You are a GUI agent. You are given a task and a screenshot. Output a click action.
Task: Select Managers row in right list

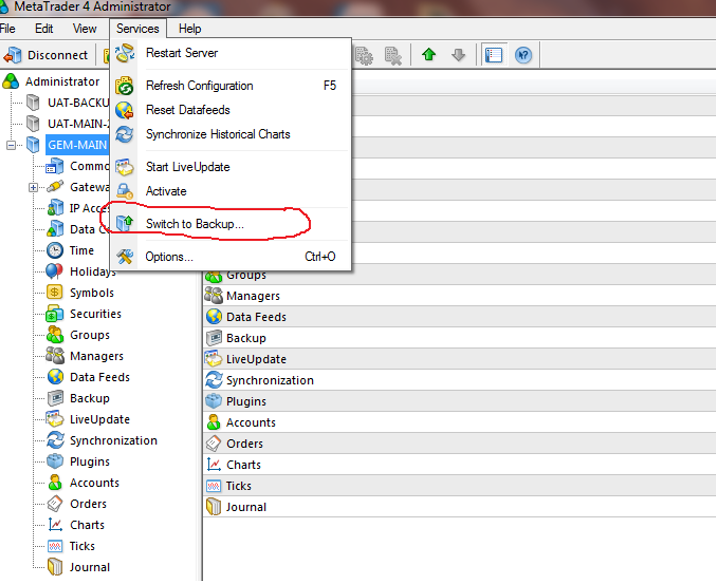(459, 296)
